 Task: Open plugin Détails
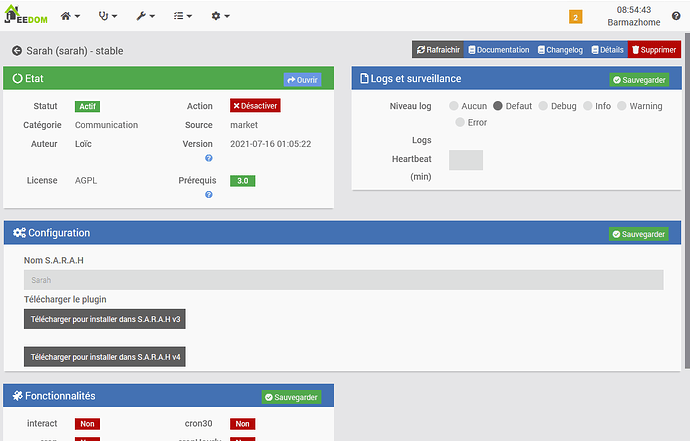coord(607,50)
